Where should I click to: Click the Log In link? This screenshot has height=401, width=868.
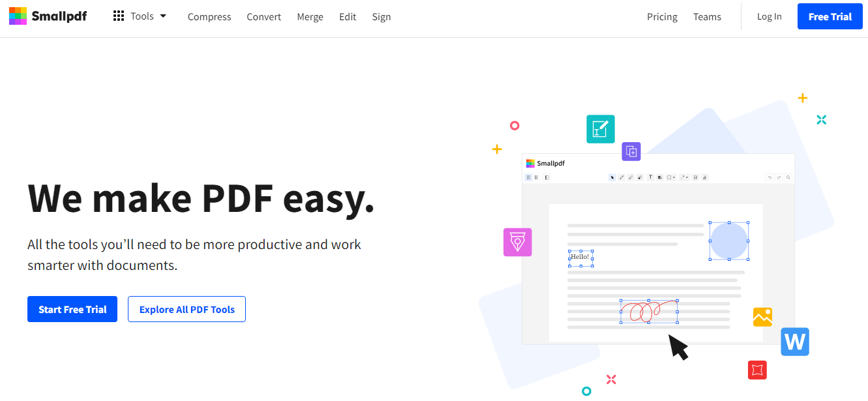coord(769,17)
